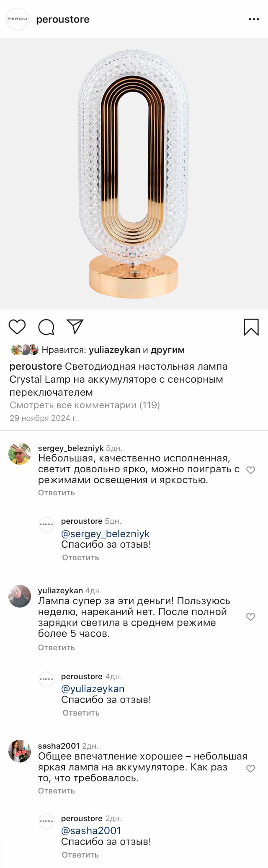This screenshot has width=268, height=868.
Task: View the other users who liked the post
Action: click(167, 350)
